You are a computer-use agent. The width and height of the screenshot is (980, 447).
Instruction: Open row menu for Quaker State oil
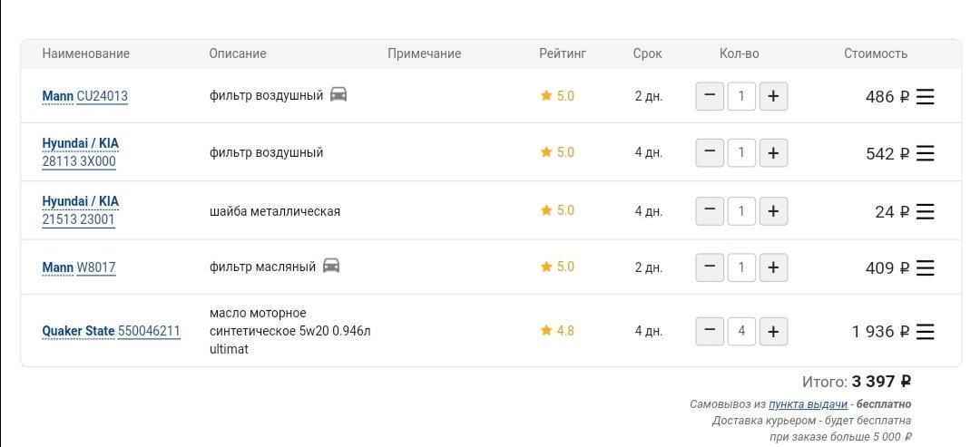[925, 332]
